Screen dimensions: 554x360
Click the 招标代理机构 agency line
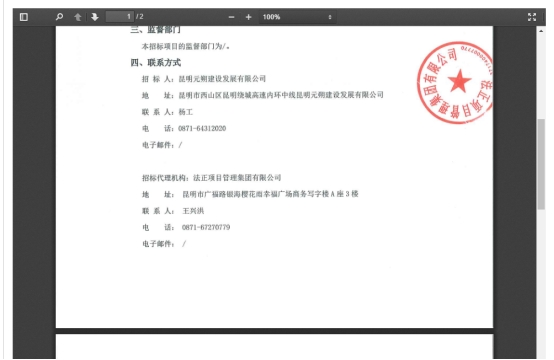click(212, 178)
